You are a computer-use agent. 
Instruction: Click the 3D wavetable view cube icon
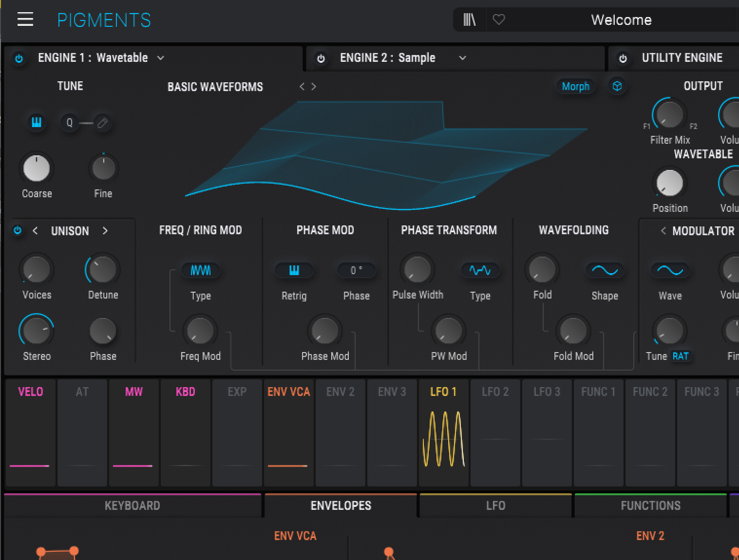tap(617, 86)
